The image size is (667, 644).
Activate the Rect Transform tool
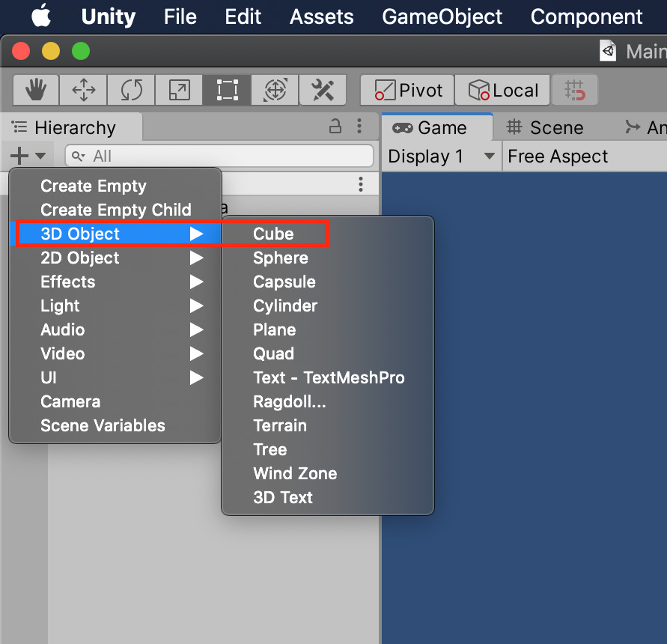click(x=226, y=90)
